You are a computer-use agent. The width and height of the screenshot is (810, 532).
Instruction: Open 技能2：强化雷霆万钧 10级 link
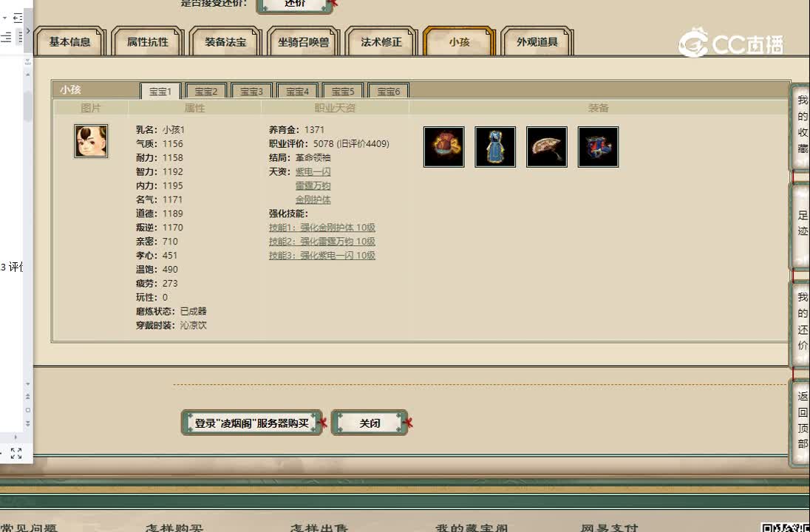click(321, 241)
